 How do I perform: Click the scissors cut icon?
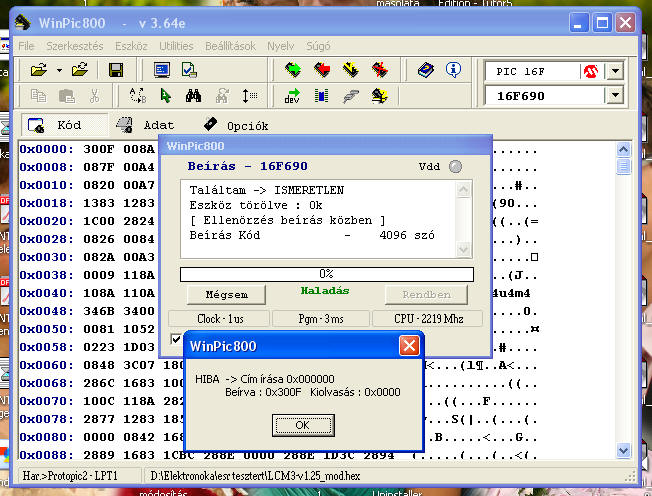(x=94, y=96)
